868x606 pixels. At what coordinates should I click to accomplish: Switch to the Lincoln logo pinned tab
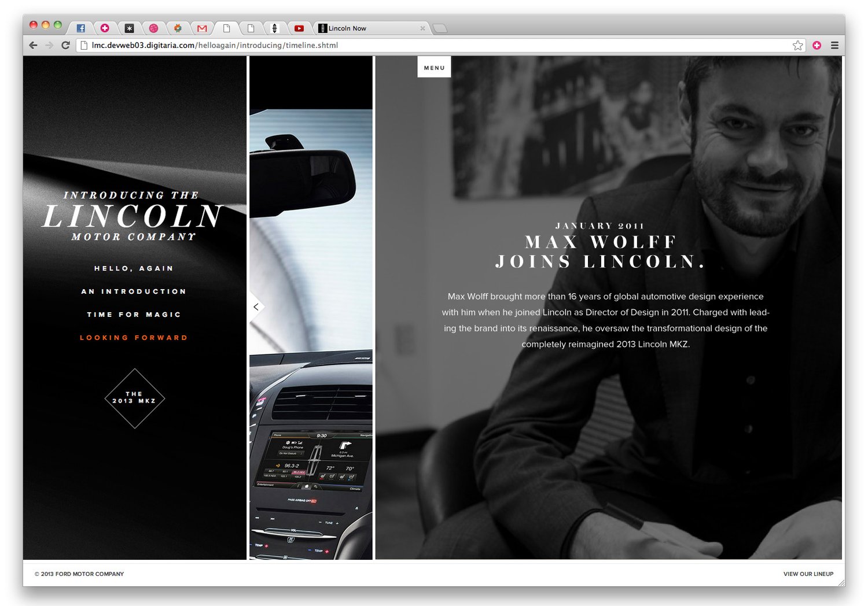[x=275, y=28]
